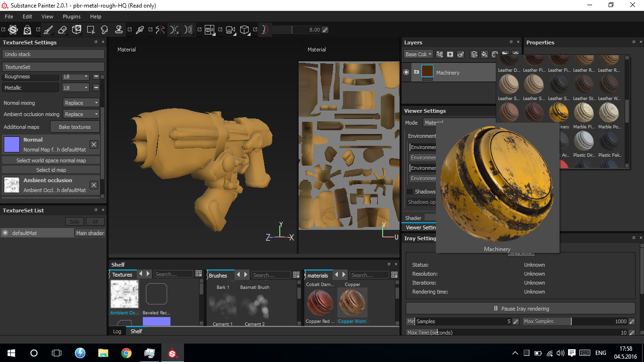Select the Clone stamp tool
Viewport: 644px width, 362px height.
119,30
